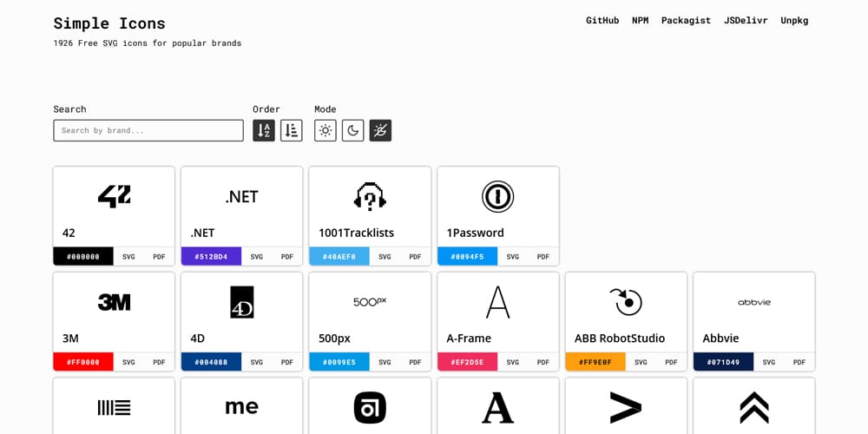Copy the #EF2D5E color of A-Frame
Image resolution: width=868 pixels, height=434 pixels.
467,362
